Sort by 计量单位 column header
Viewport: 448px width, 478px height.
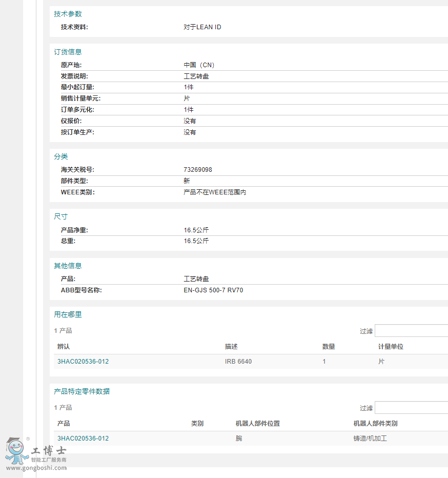391,347
